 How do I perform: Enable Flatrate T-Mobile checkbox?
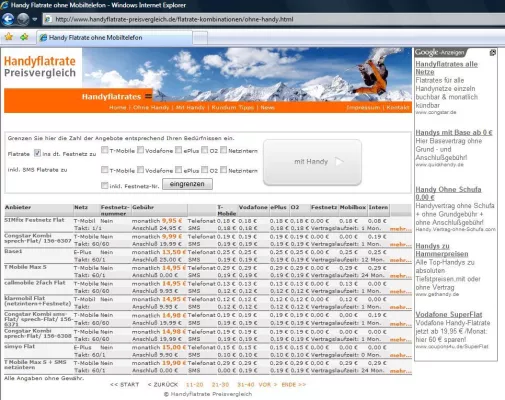click(105, 150)
